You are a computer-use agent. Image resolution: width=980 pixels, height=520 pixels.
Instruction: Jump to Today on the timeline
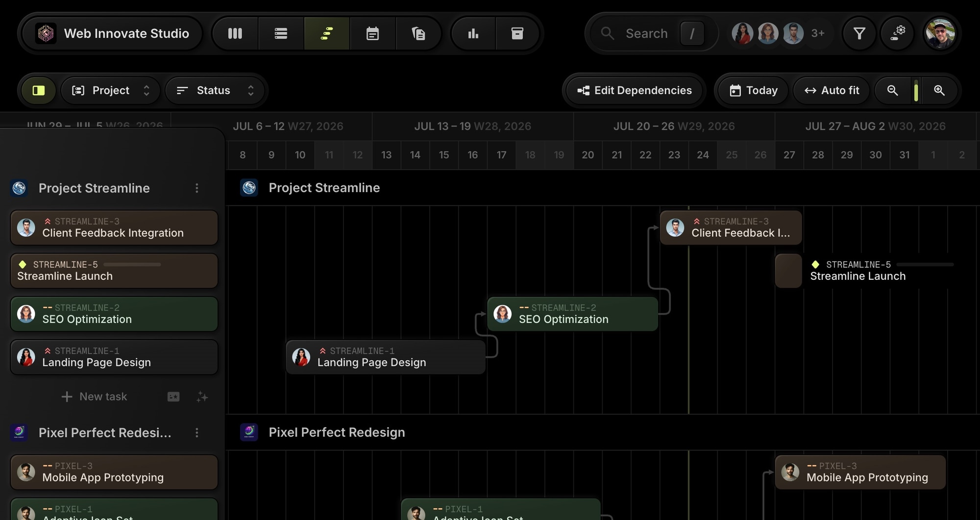coord(753,90)
